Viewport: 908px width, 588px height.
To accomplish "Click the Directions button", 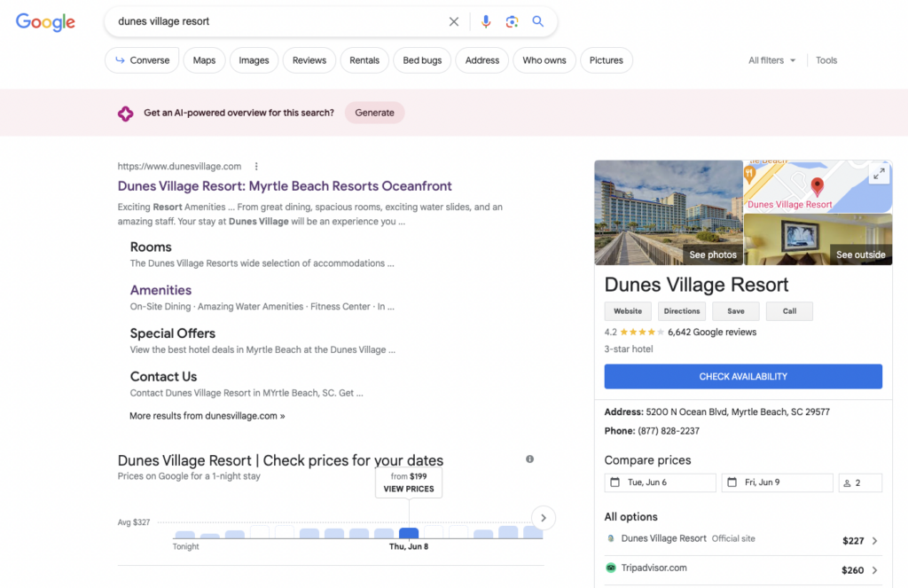I will 682,311.
